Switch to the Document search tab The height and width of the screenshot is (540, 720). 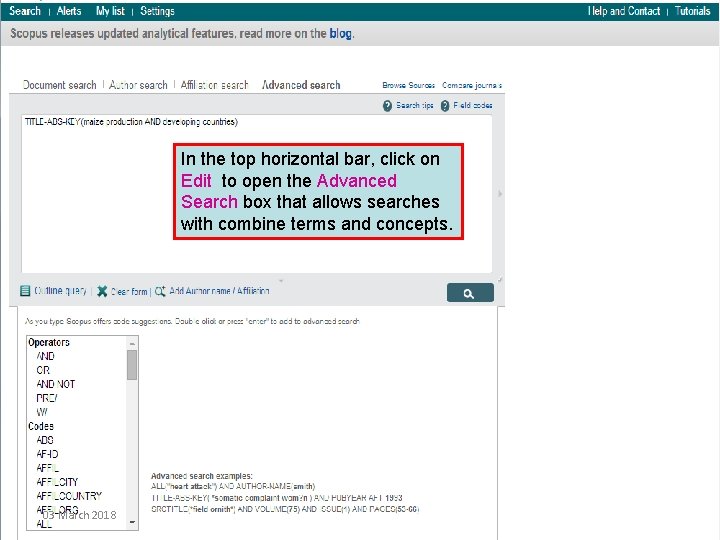tap(60, 85)
